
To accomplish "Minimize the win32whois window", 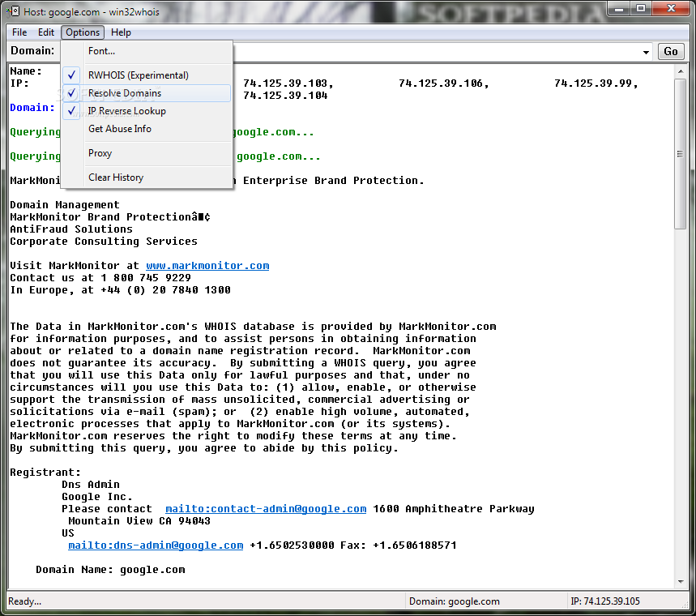I will tap(619, 8).
